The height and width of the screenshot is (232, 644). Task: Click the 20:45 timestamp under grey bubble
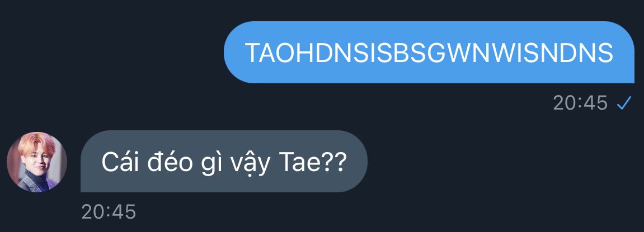tap(109, 212)
